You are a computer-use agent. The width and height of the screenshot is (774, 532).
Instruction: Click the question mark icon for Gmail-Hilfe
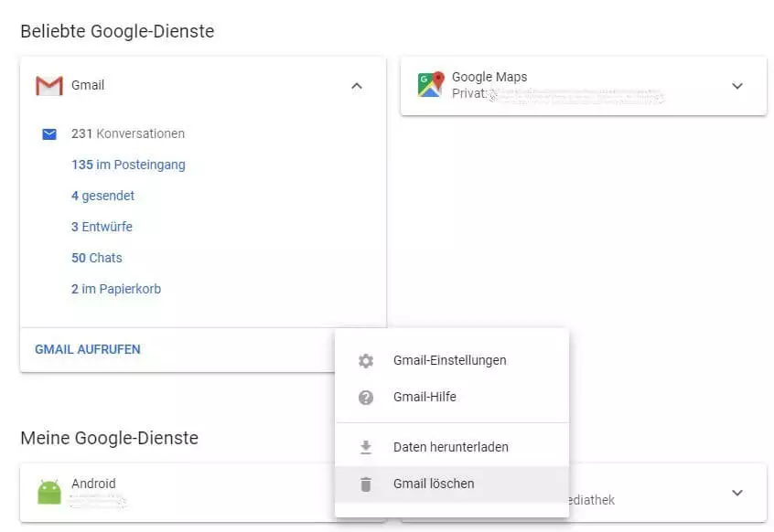point(366,398)
